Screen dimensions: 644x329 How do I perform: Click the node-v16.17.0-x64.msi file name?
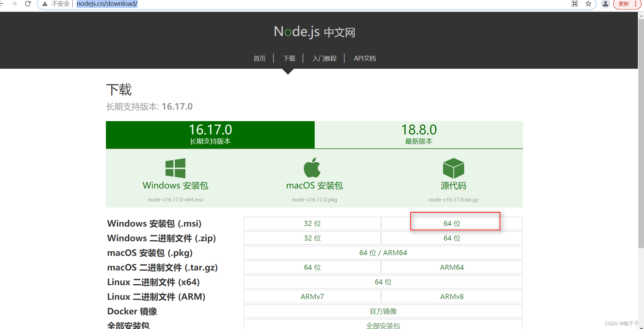175,200
